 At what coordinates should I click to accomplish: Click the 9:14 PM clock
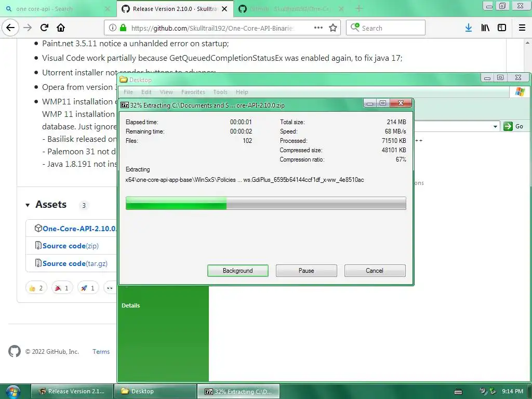click(512, 391)
